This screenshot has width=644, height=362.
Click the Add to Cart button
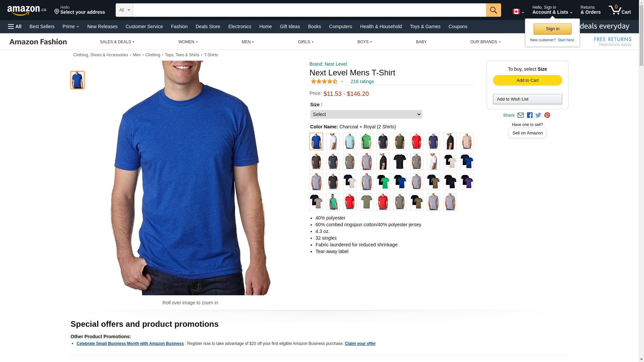coord(527,80)
